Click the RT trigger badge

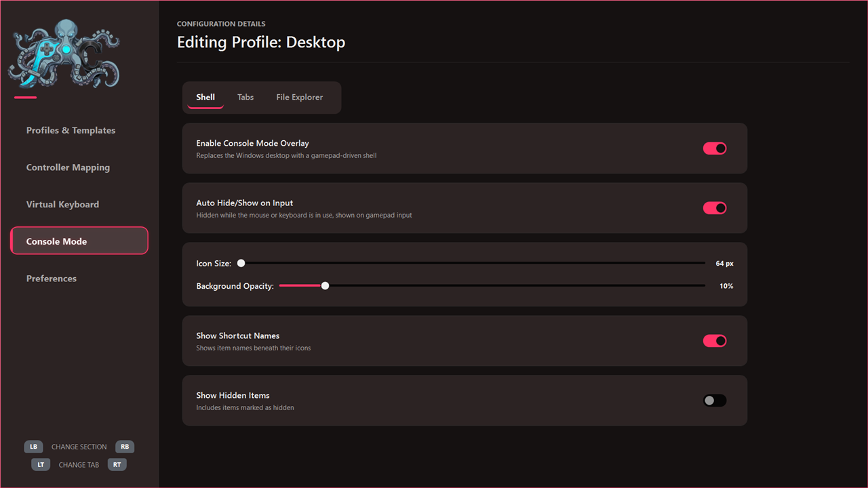[x=117, y=464]
